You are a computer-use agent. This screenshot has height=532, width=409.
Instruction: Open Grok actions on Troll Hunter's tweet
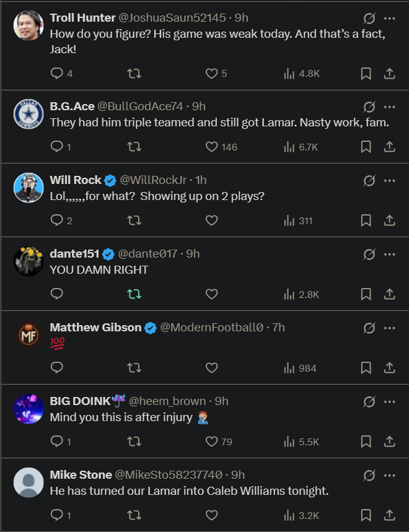[x=369, y=18]
